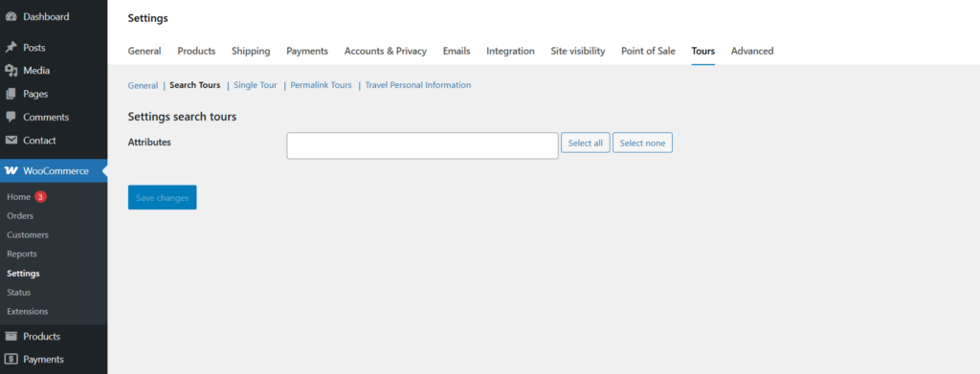The height and width of the screenshot is (374, 980).
Task: Click the Select none button
Action: 642,143
